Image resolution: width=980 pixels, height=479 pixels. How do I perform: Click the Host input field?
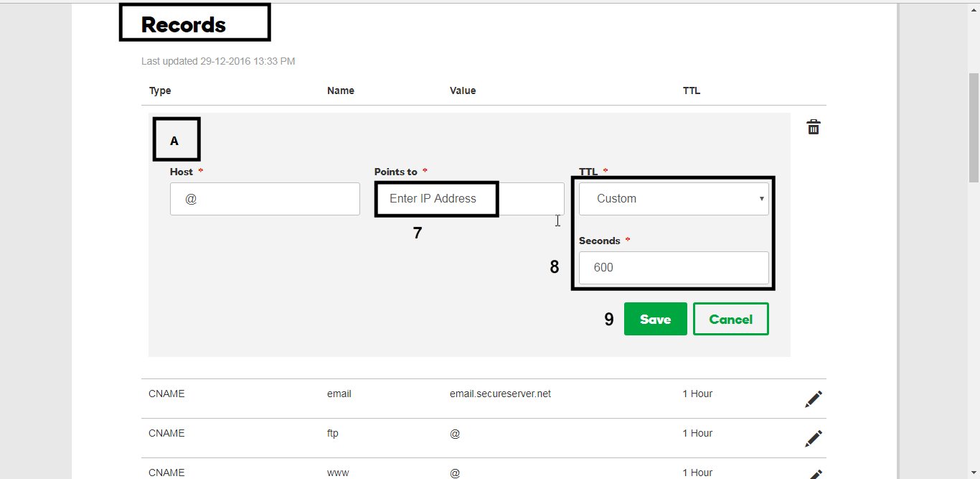point(265,199)
